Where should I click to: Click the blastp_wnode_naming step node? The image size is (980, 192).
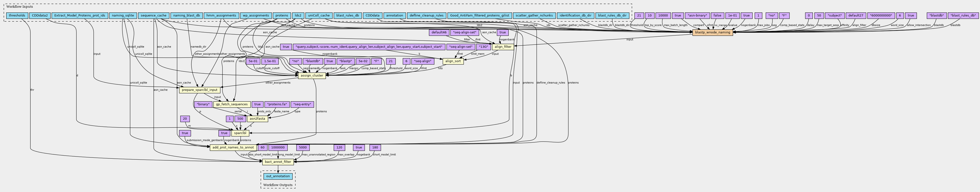(712, 32)
